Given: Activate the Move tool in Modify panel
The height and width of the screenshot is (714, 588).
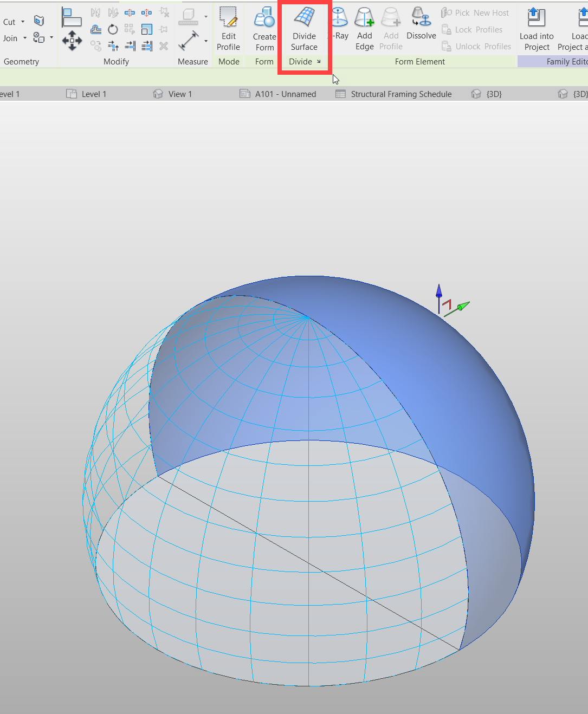Looking at the screenshot, I should 72,40.
